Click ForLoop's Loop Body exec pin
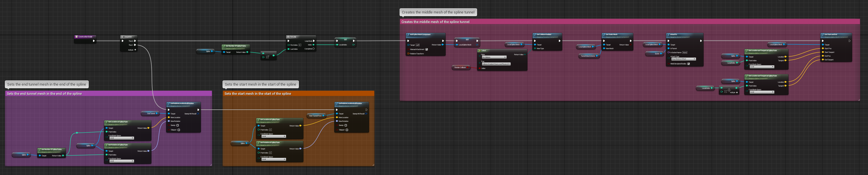Image resolution: width=868 pixels, height=175 pixels. click(314, 41)
